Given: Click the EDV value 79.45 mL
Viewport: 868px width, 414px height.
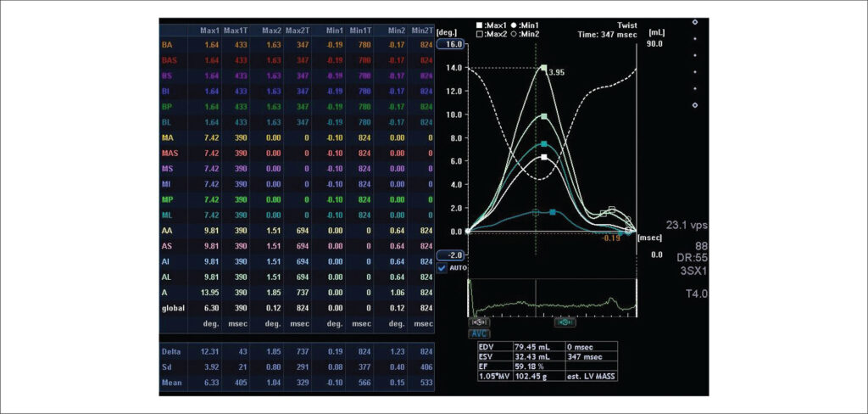Looking at the screenshot, I should pyautogui.click(x=531, y=347).
